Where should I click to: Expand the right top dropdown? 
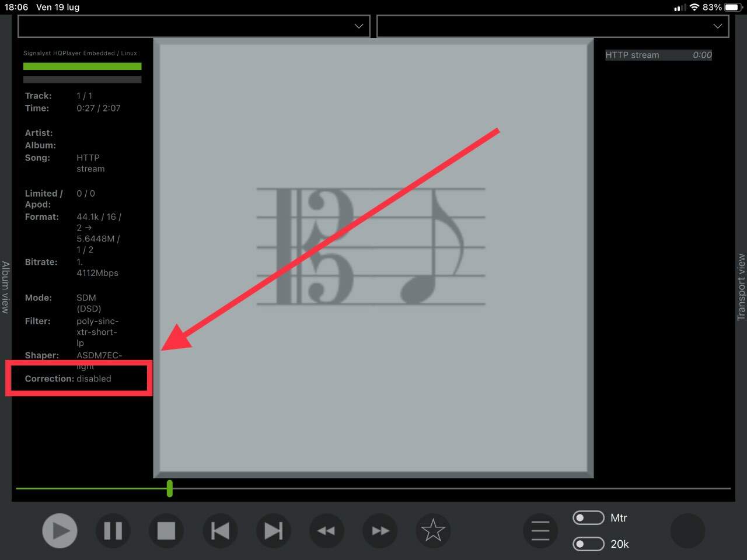[x=553, y=26]
